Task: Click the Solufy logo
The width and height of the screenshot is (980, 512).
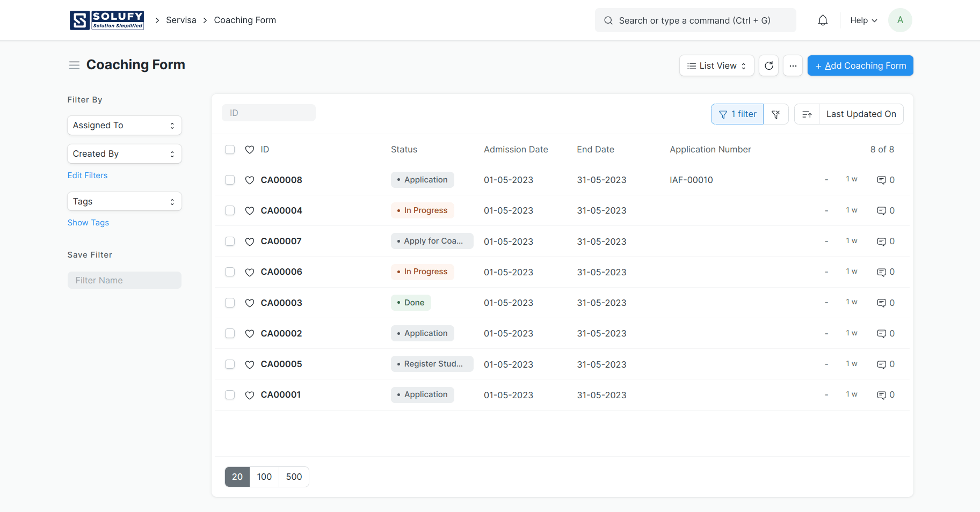Action: click(x=107, y=20)
